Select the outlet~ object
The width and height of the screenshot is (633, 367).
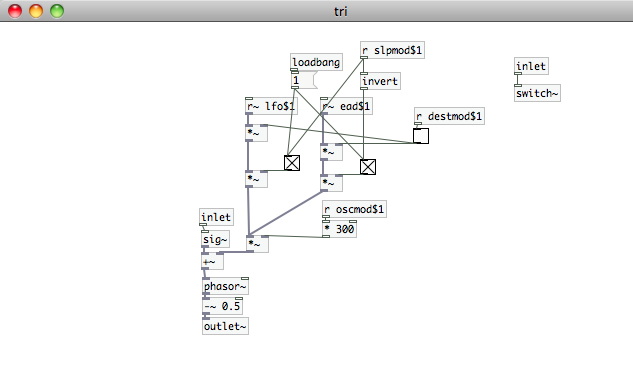pyautogui.click(x=225, y=326)
